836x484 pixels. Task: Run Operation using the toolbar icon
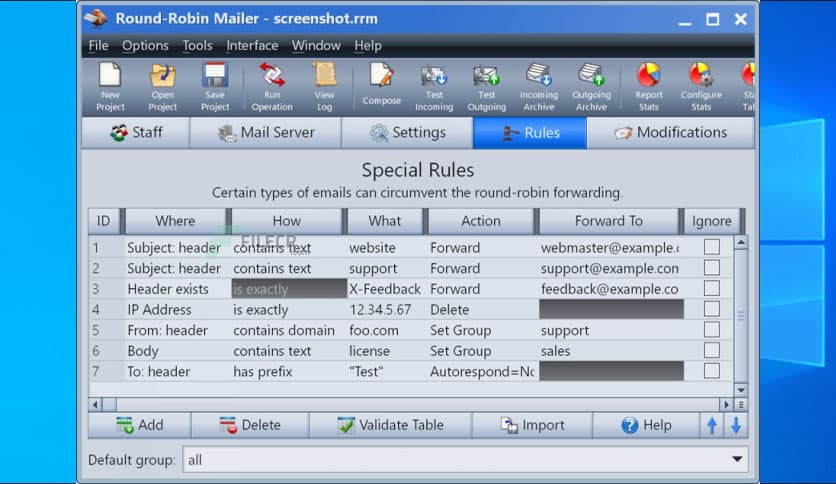[271, 78]
